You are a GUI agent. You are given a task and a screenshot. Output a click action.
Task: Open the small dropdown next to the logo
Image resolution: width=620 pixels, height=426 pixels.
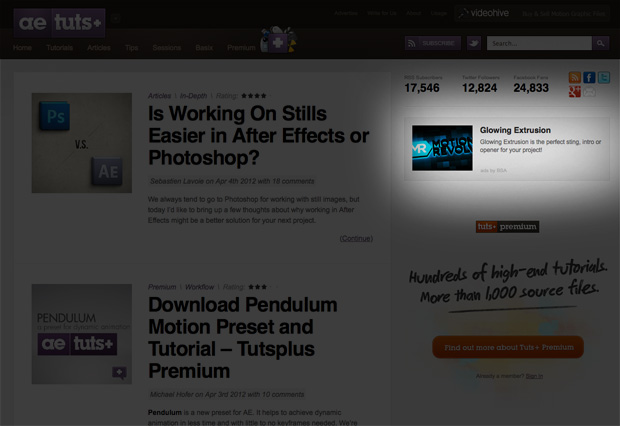pos(115,18)
